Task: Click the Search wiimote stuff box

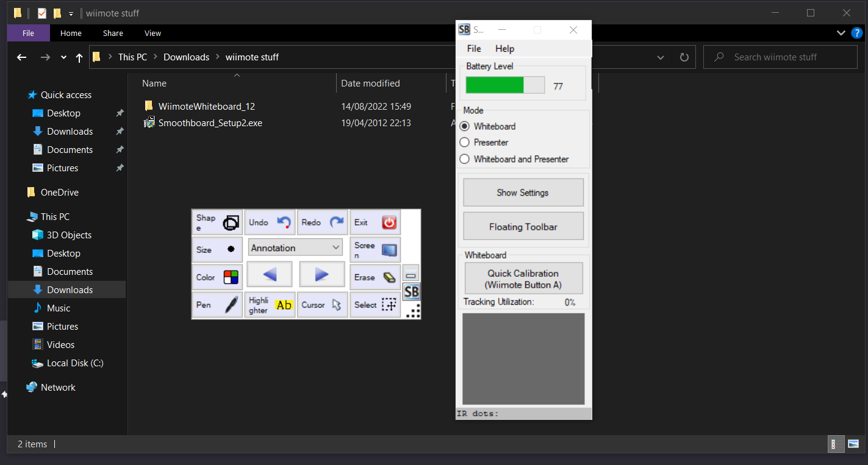Action: (x=780, y=57)
